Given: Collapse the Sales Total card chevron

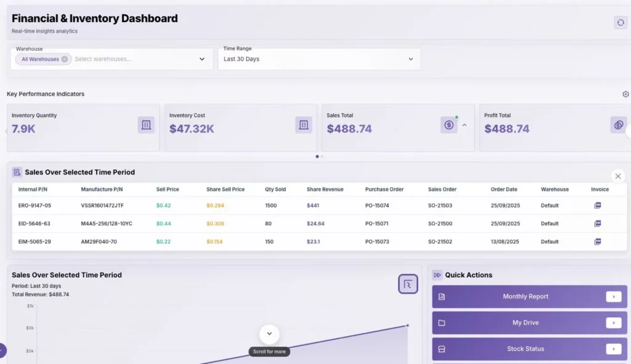Looking at the screenshot, I should coord(465,125).
